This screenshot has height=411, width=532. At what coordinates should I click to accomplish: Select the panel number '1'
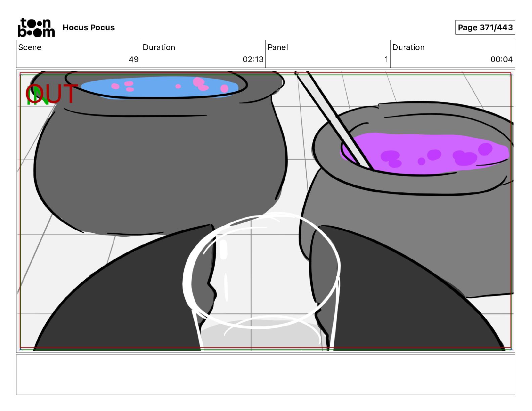[386, 59]
